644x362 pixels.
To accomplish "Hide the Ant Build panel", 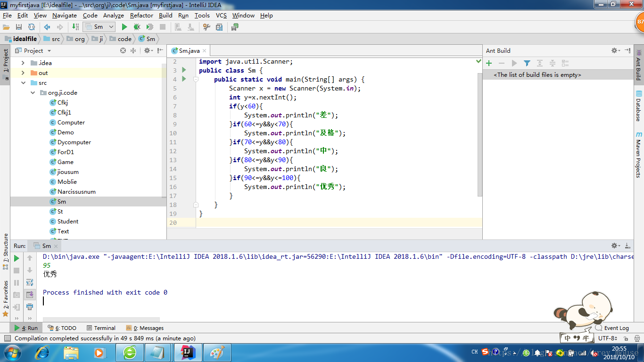I will click(x=627, y=50).
